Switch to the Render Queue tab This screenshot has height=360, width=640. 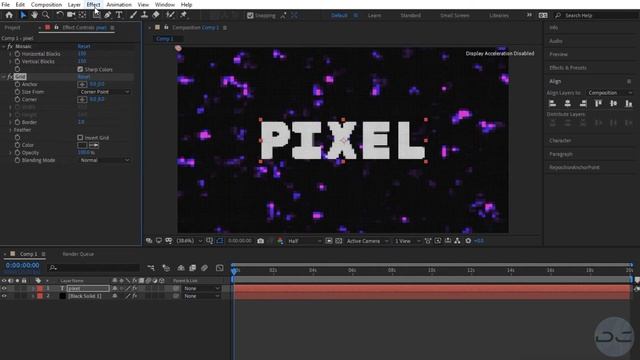[78, 254]
